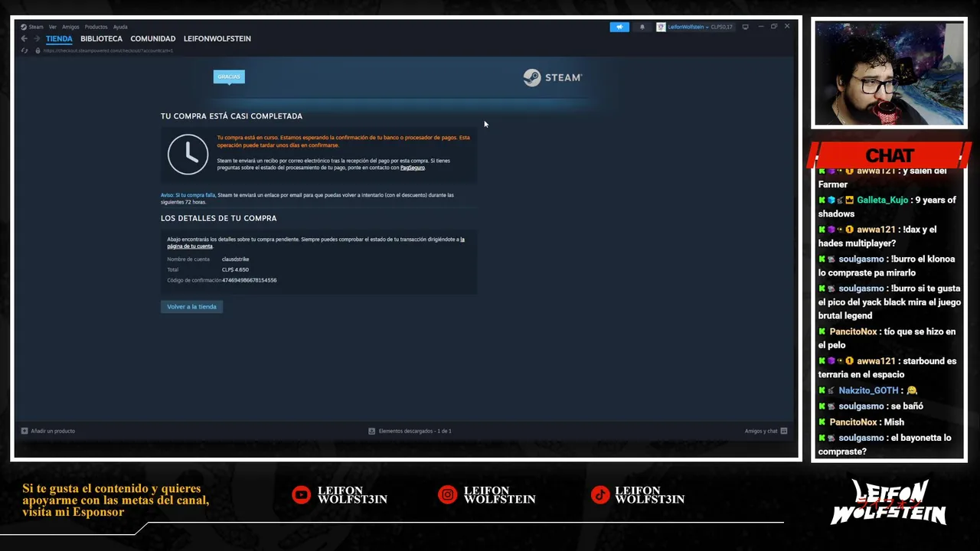
Task: Switch to Big Picture mode icon
Action: (745, 27)
